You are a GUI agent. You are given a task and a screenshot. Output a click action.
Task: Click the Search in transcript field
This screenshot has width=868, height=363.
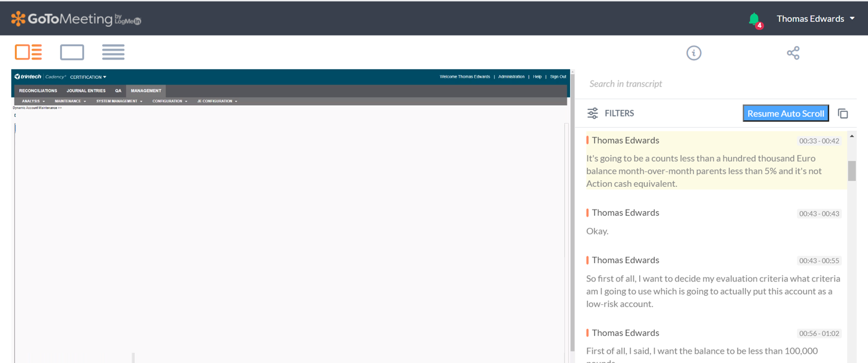pyautogui.click(x=717, y=83)
